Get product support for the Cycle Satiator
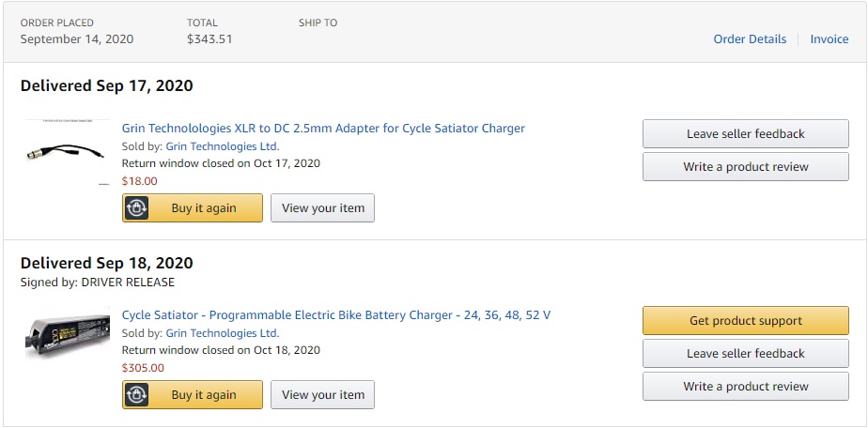This screenshot has width=868, height=428. [746, 321]
